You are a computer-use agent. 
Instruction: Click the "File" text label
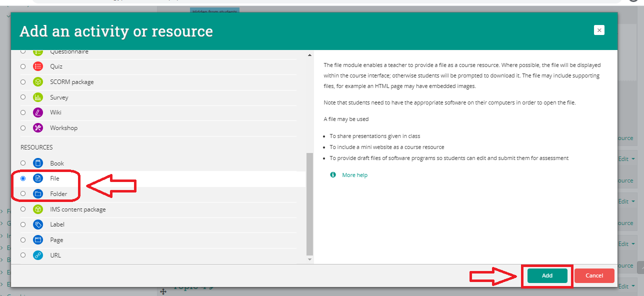[54, 178]
